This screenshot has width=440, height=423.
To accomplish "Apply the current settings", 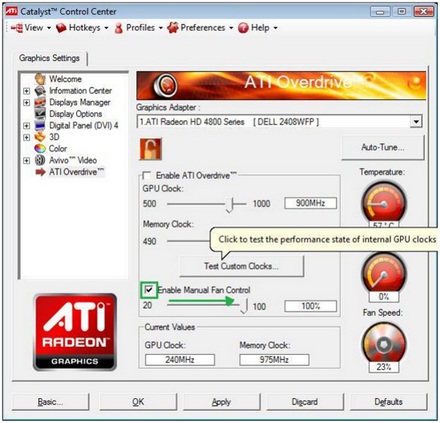I will (x=221, y=402).
